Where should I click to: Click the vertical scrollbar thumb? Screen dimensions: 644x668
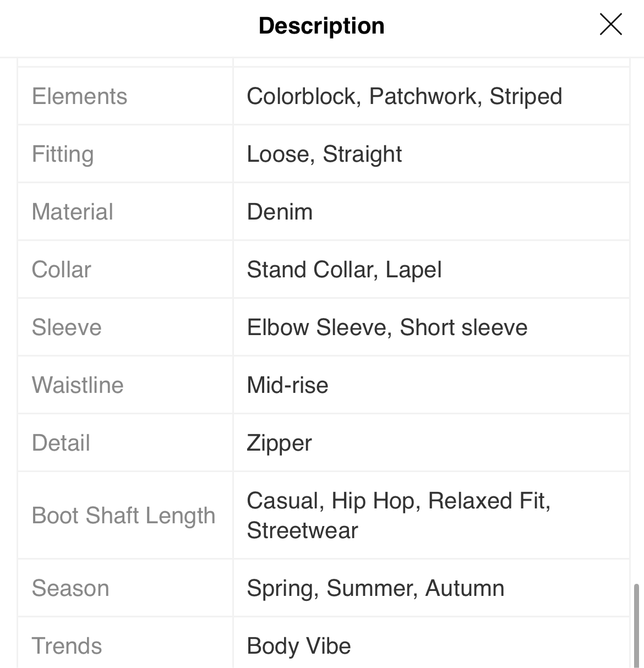637,626
